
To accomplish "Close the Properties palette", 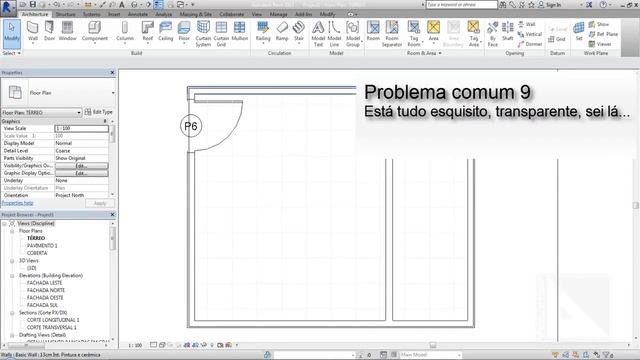I will pos(113,73).
